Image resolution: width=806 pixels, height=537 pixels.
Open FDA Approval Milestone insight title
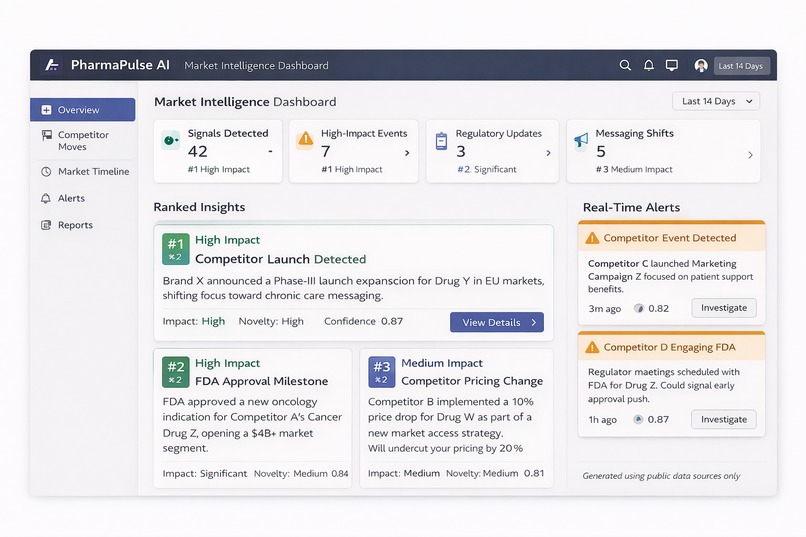pos(261,381)
